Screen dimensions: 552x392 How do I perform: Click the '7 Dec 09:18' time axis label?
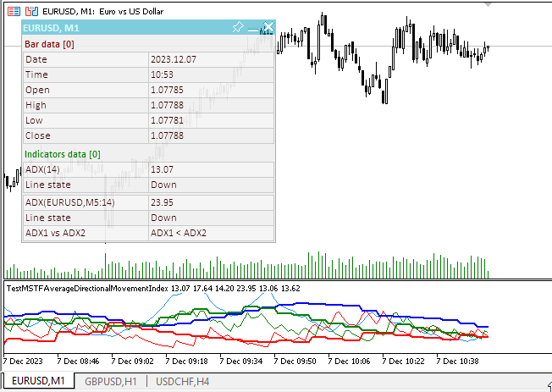pyautogui.click(x=187, y=361)
